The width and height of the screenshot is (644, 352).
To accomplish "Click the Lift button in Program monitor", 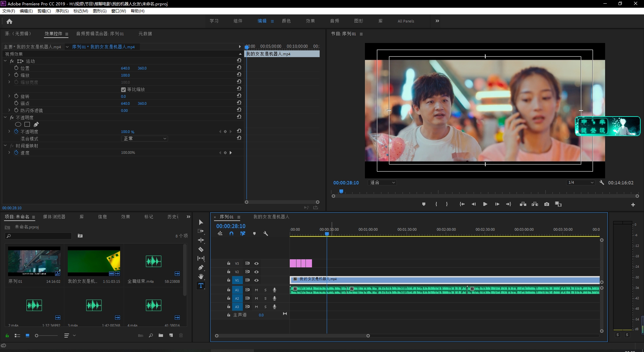I will click(x=523, y=204).
